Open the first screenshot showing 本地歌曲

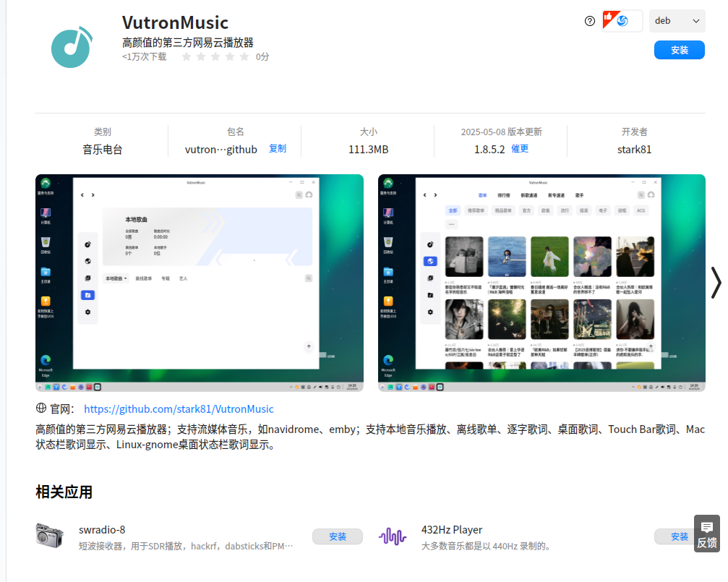tap(200, 283)
